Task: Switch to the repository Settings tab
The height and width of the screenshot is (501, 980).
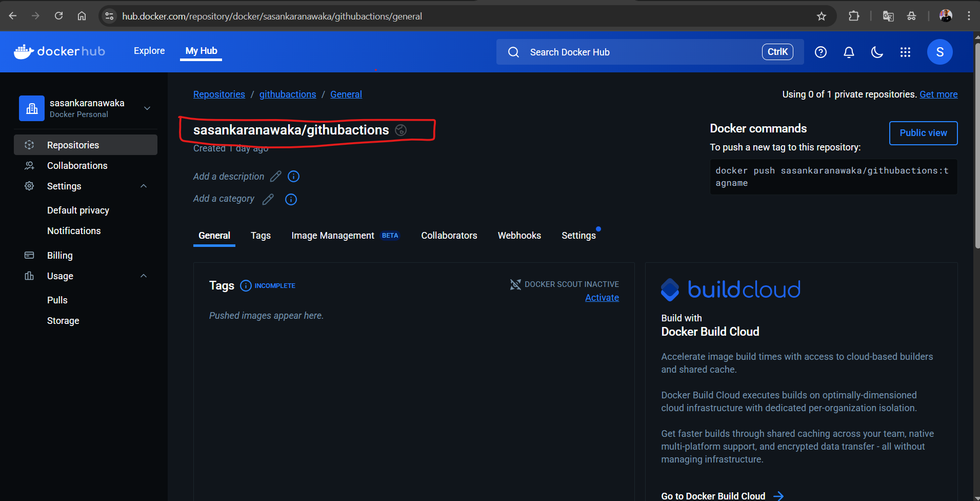Action: (x=578, y=236)
